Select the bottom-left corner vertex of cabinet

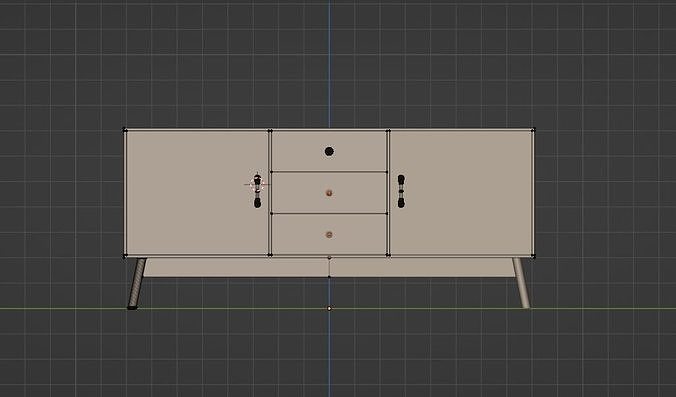click(125, 256)
